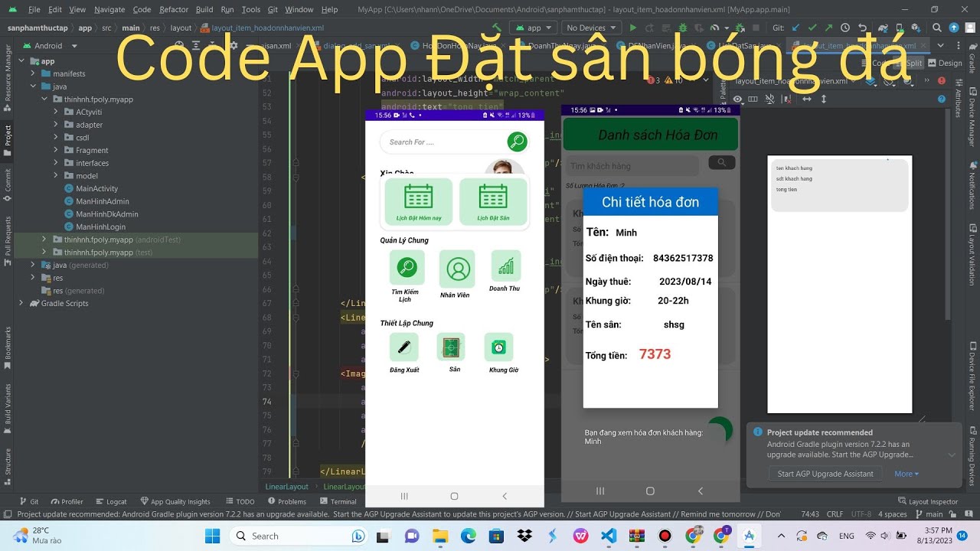Click the main Git branch in the status bar
980x551 pixels.
929,514
